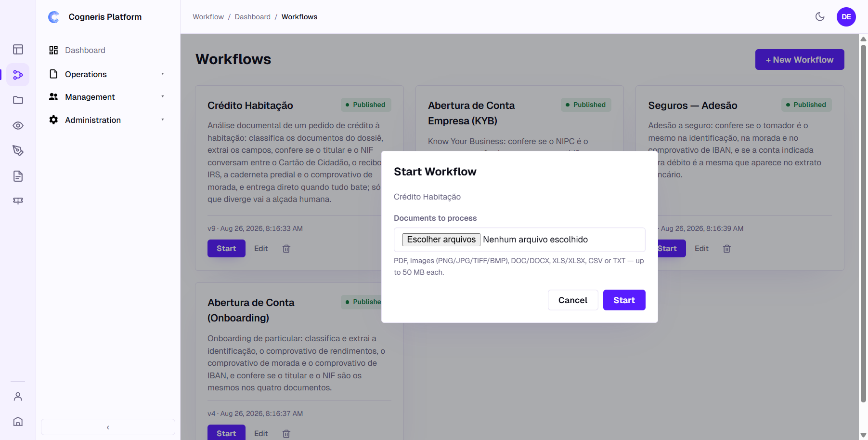Select the pen tool icon in rail
This screenshot has height=440, width=868.
click(x=18, y=151)
